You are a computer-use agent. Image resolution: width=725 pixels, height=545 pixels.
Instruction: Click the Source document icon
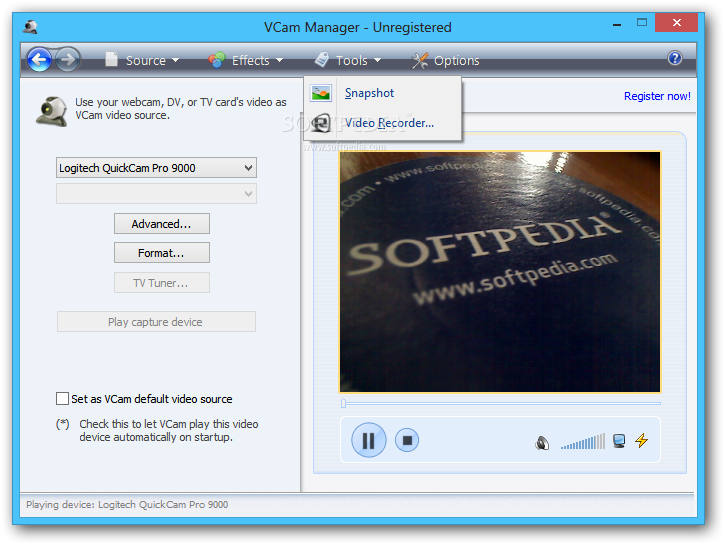111,59
